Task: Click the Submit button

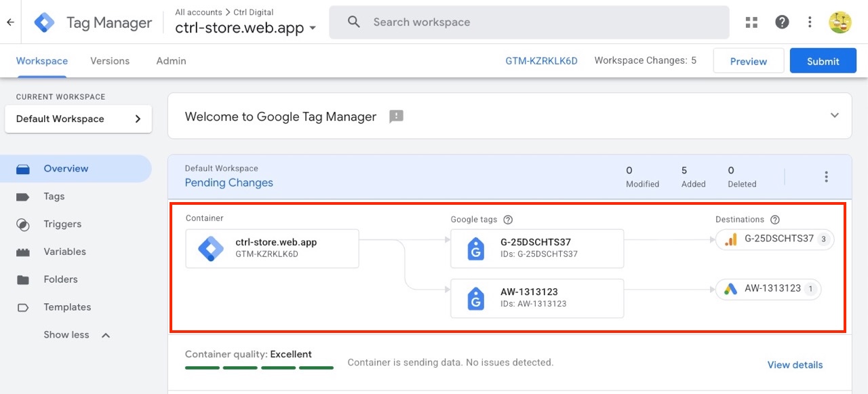Action: click(823, 61)
